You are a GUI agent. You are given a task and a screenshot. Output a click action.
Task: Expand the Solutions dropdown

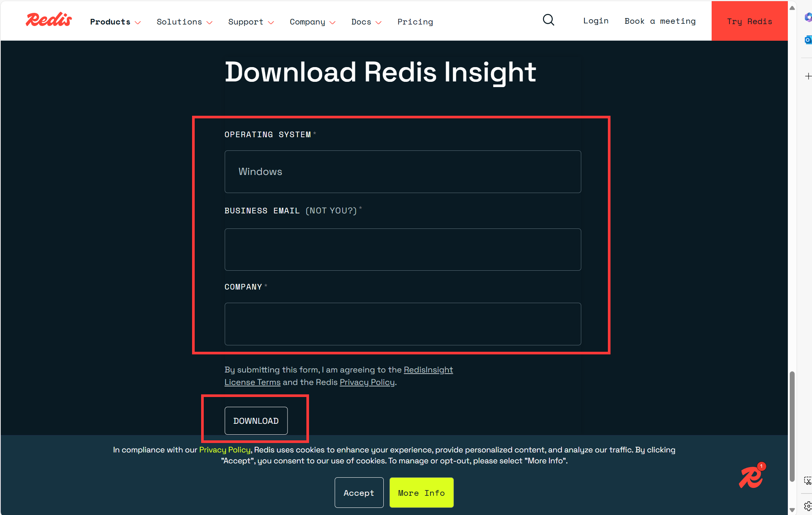click(185, 22)
